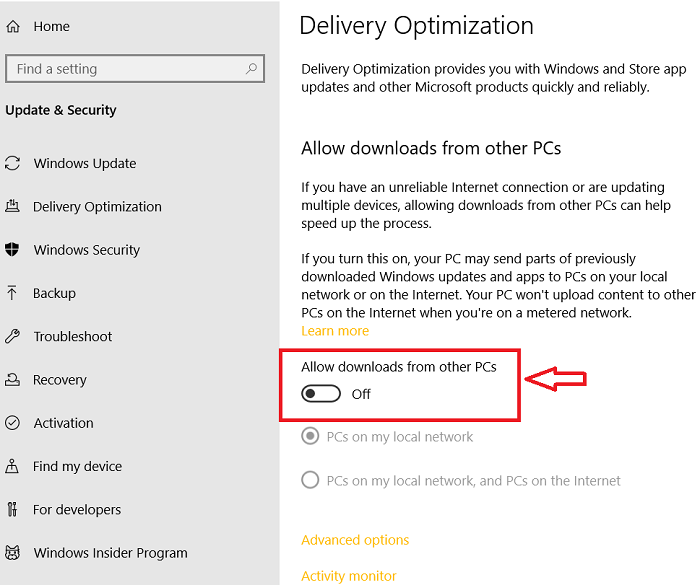The width and height of the screenshot is (700, 585).
Task: Click the search magnifier icon
Action: coord(251,69)
